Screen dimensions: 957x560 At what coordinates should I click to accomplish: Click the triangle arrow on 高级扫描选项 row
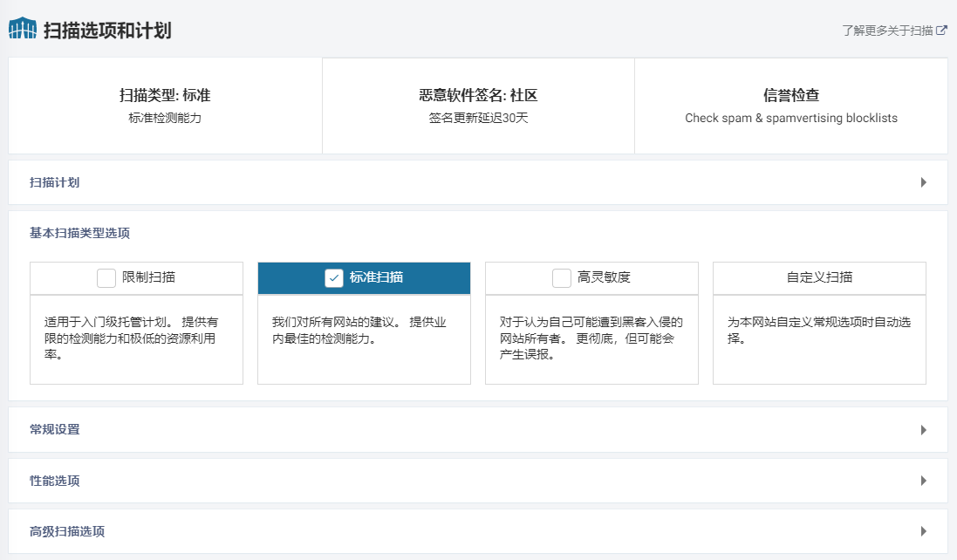click(923, 531)
